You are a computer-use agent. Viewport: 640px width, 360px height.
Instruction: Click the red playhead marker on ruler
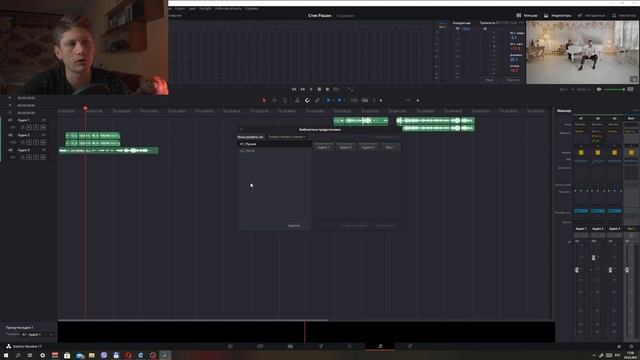point(85,108)
